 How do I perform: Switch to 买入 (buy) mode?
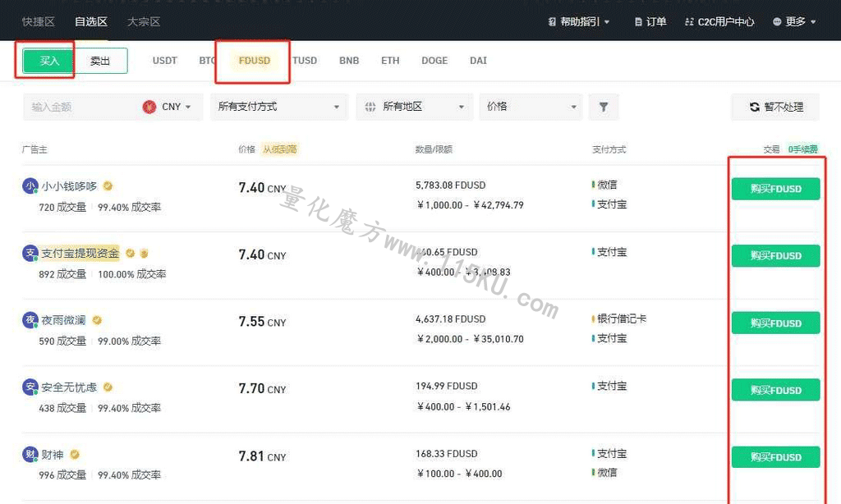[x=48, y=61]
